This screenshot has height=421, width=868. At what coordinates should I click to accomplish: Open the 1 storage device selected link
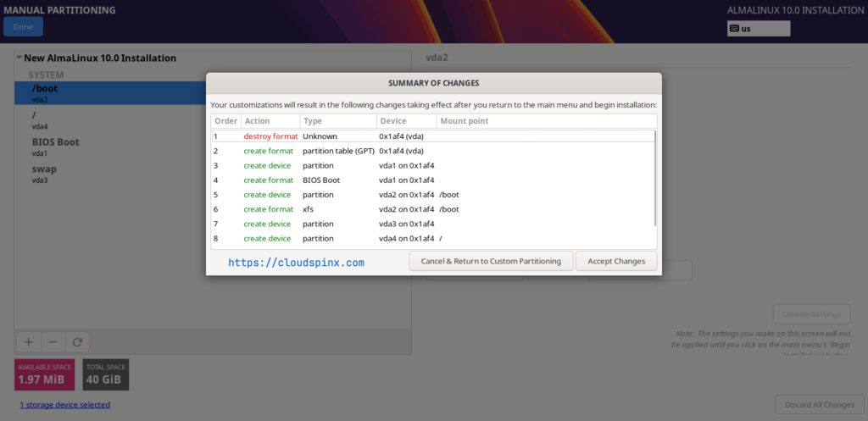pos(64,405)
